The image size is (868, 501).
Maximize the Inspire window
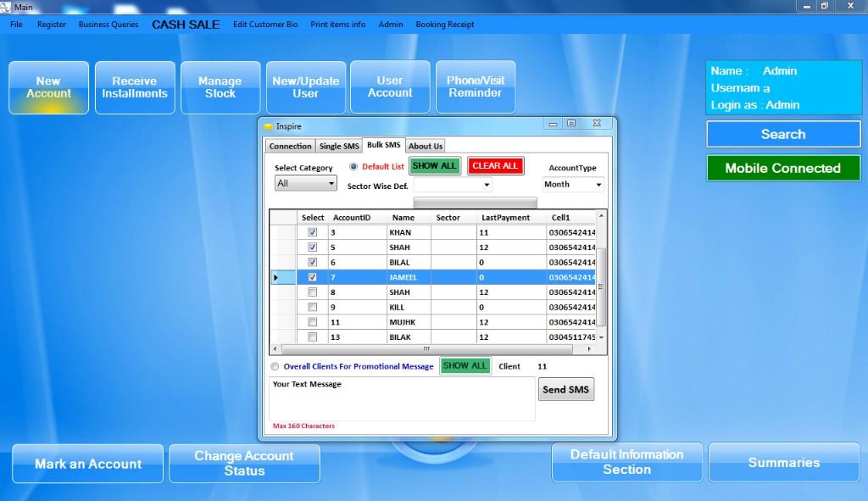571,123
